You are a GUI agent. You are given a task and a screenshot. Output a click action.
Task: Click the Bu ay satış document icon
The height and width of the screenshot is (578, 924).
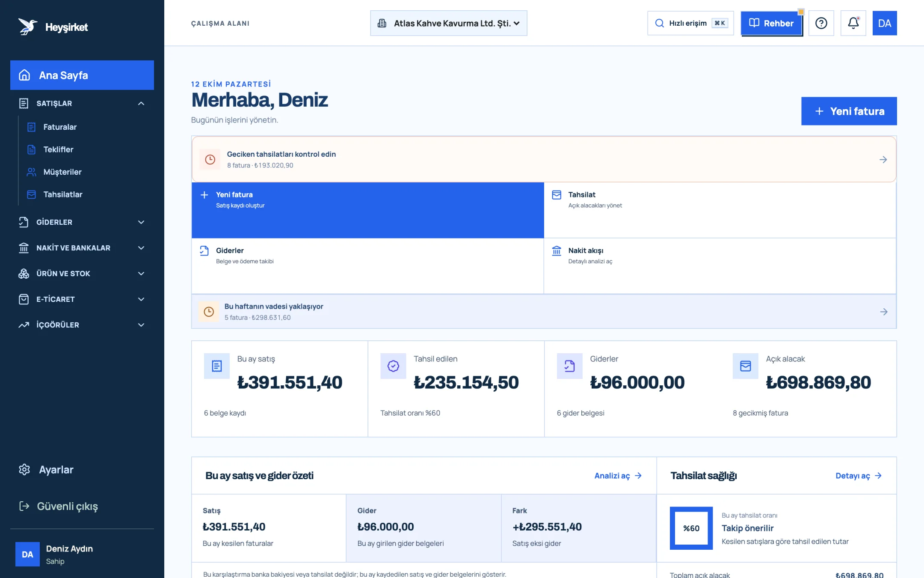(x=217, y=366)
